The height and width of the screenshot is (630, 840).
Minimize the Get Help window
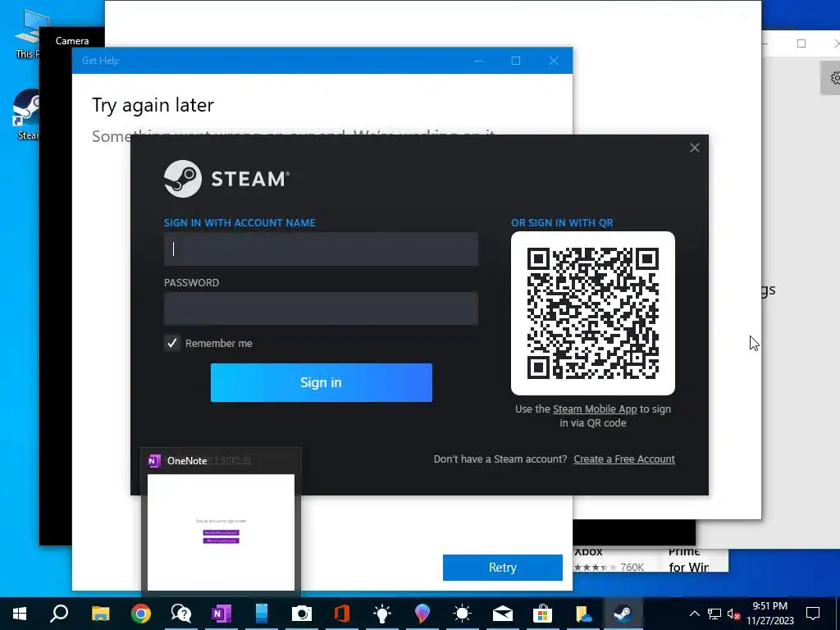tap(478, 61)
